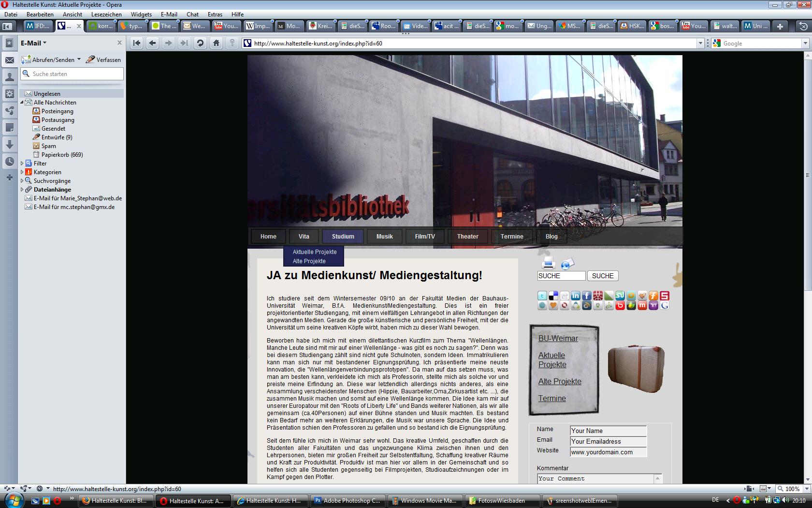Open the History clock panel icon
Viewport: 812px width, 508px height.
point(9,162)
